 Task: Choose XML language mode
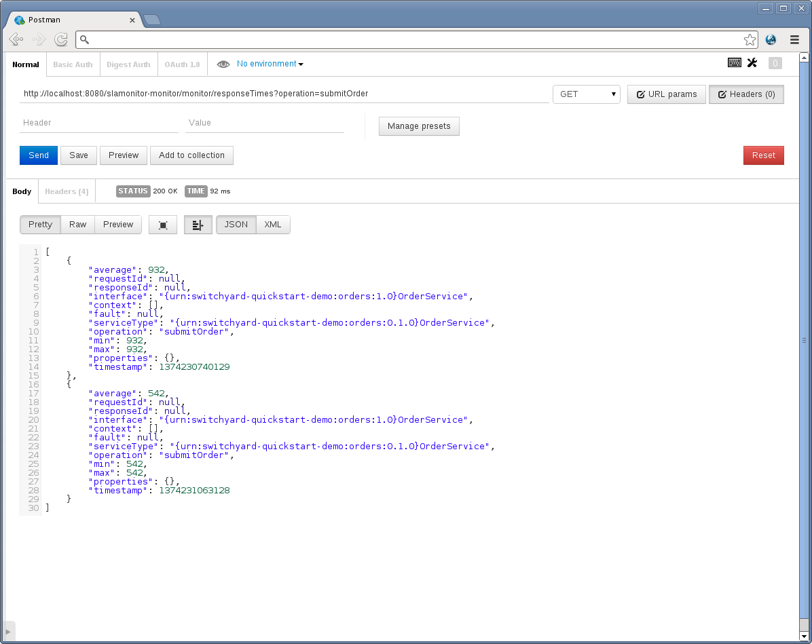click(x=273, y=225)
